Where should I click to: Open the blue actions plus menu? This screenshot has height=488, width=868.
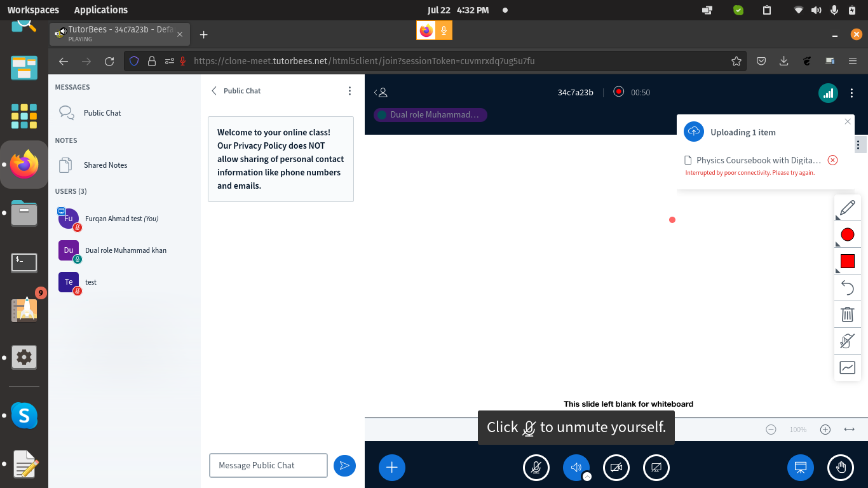tap(391, 467)
